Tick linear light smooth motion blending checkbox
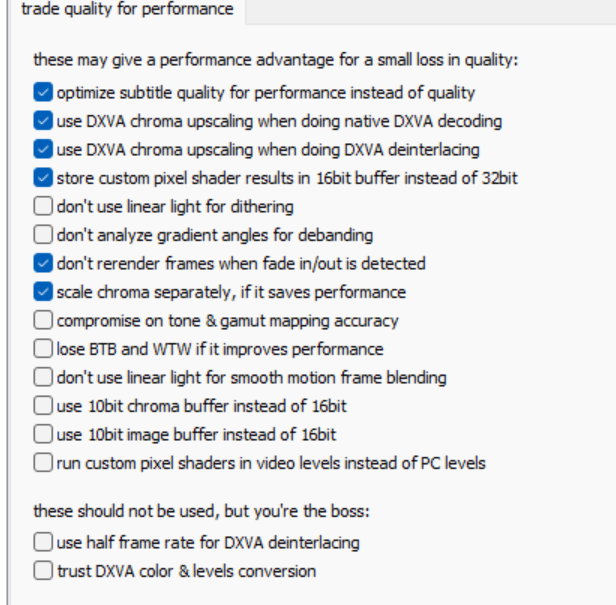This screenshot has height=605, width=616. tap(43, 378)
